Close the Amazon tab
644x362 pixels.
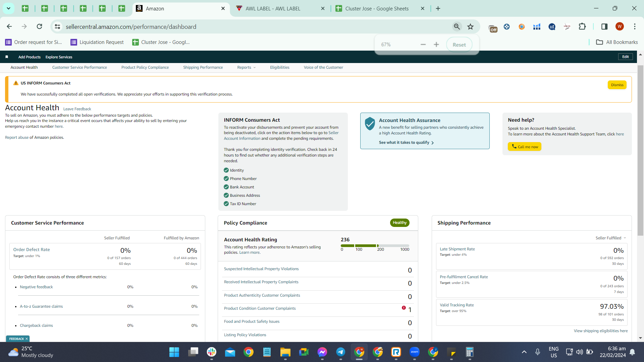tap(223, 8)
